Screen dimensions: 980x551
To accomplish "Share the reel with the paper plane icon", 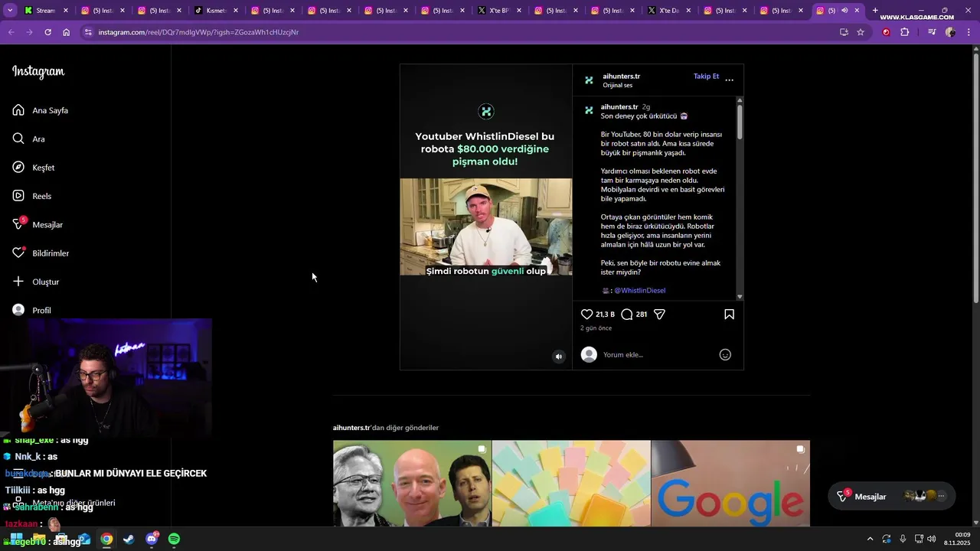I will tap(659, 315).
